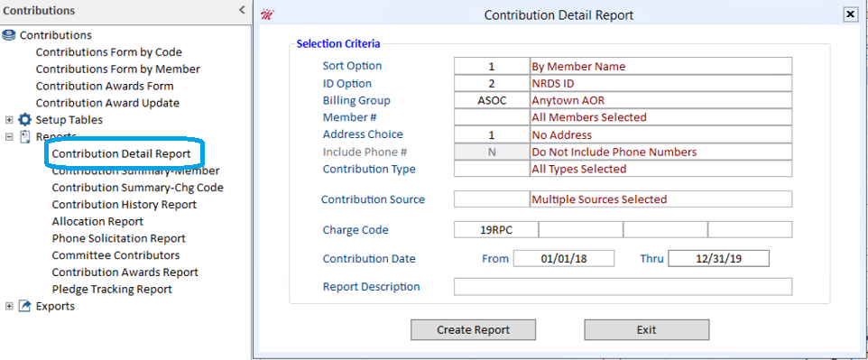This screenshot has width=868, height=360.
Task: Select the Contributions root tree node
Action: click(56, 35)
